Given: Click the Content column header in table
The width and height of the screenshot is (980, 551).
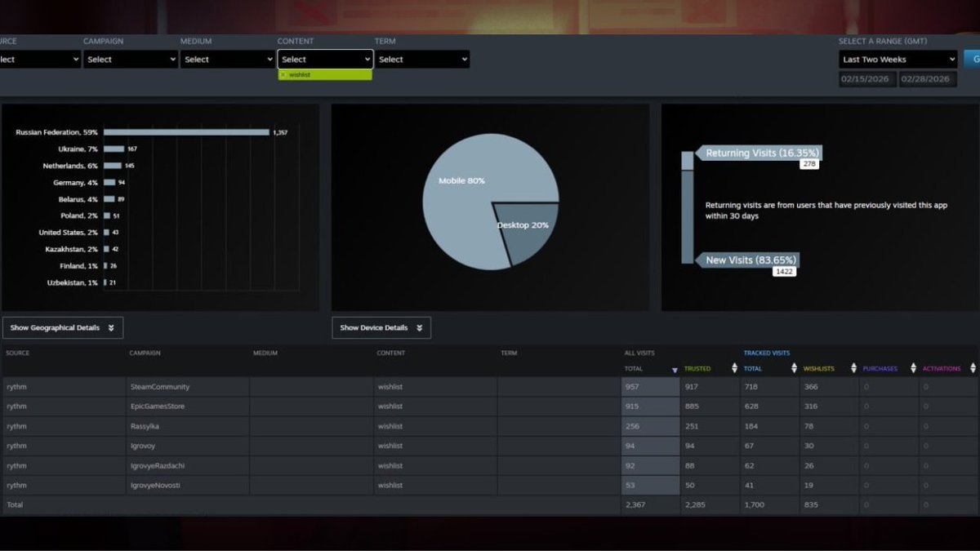Looking at the screenshot, I should coord(390,353).
